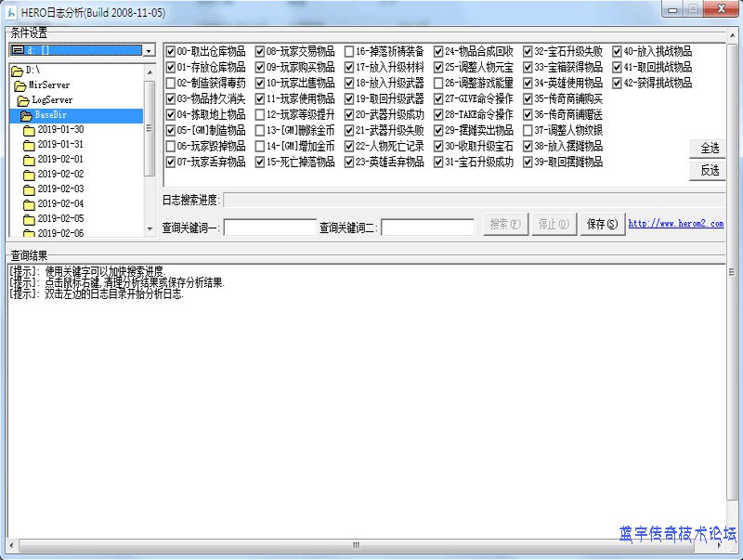Click the 查询关键词一 input field
This screenshot has height=560, width=743.
click(269, 228)
